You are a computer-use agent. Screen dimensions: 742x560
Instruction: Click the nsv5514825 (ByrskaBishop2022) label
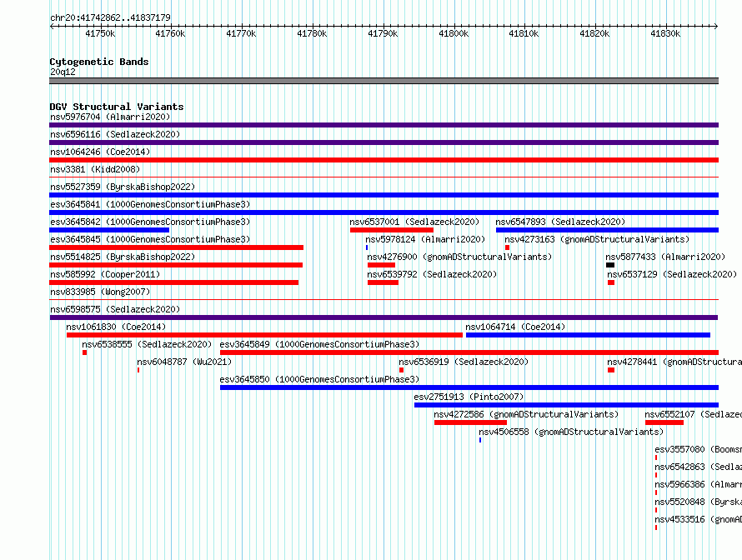point(123,257)
